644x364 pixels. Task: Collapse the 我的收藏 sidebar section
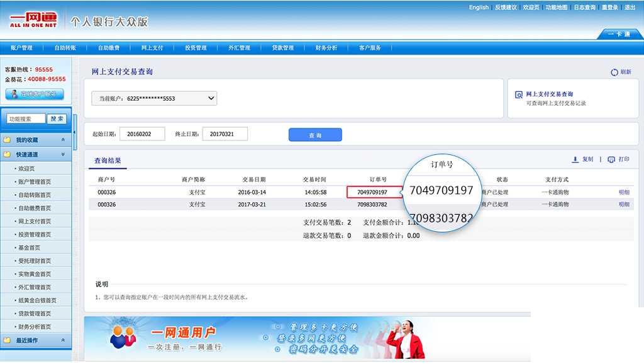pos(62,139)
